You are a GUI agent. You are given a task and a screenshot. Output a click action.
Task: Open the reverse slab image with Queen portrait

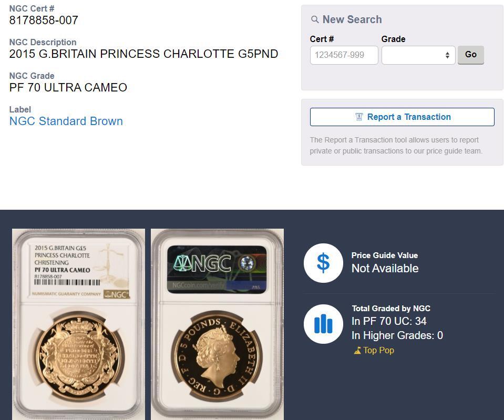pos(217,324)
